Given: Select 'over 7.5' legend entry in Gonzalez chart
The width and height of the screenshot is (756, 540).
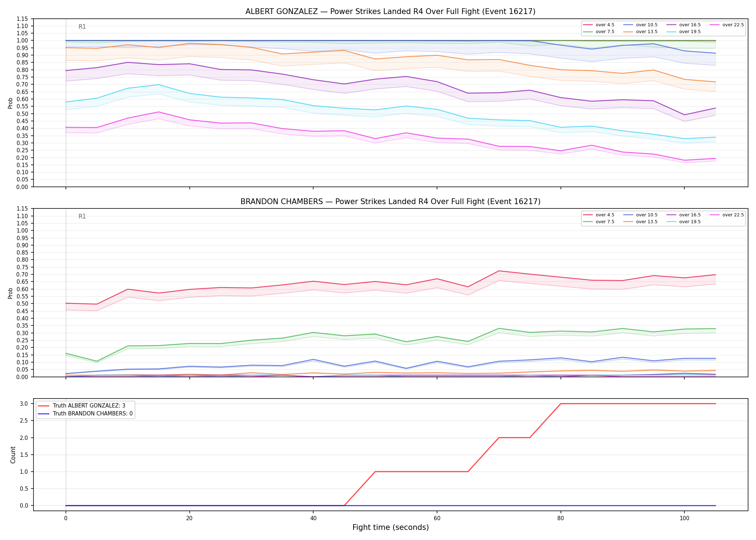Looking at the screenshot, I should pos(599,32).
